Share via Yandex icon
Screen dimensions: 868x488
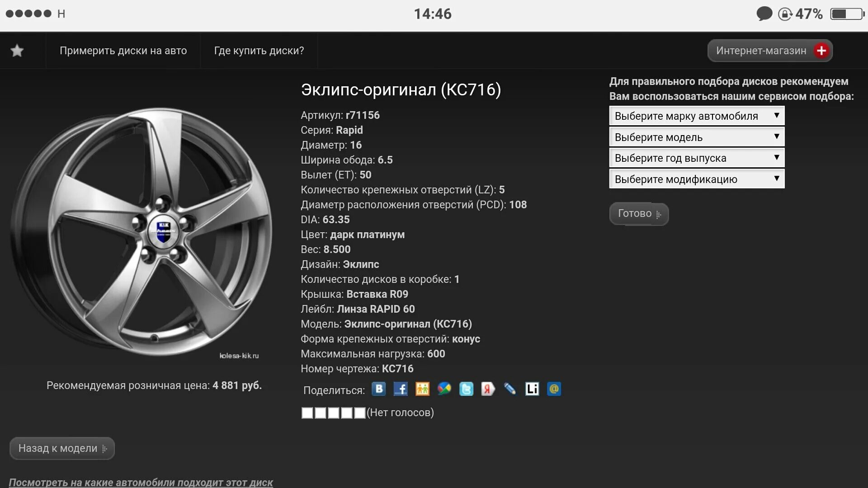click(488, 389)
